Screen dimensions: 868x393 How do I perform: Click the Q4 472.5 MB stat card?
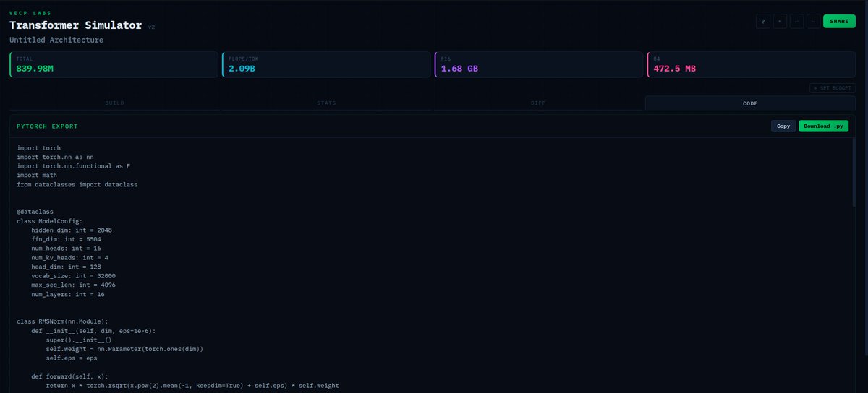(752, 64)
